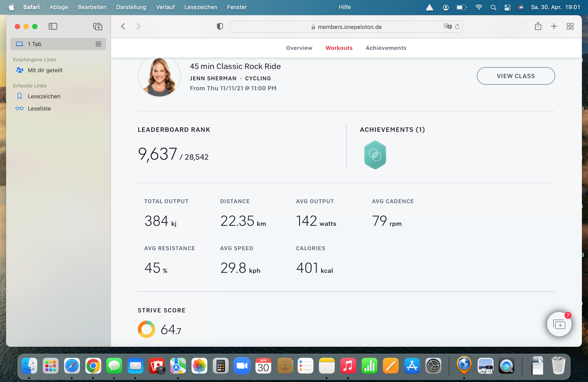This screenshot has height=382, width=588.
Task: Switch to the Overview tab
Action: click(x=299, y=48)
